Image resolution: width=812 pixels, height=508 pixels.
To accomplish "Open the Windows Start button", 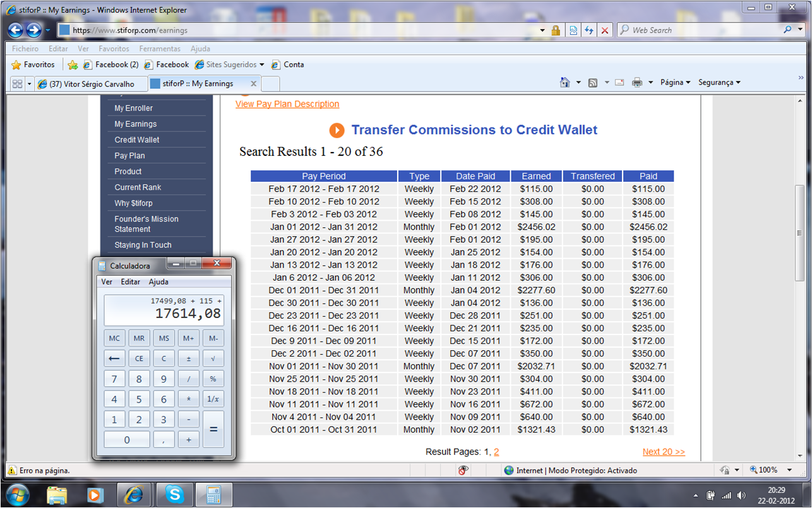I will click(x=16, y=494).
